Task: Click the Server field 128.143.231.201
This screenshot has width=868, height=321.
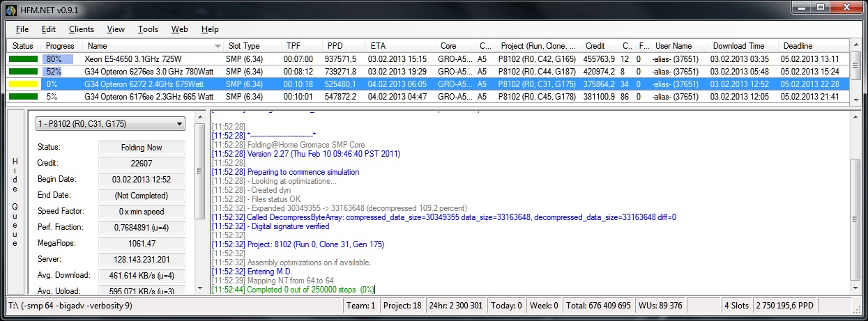Action: pos(142,260)
